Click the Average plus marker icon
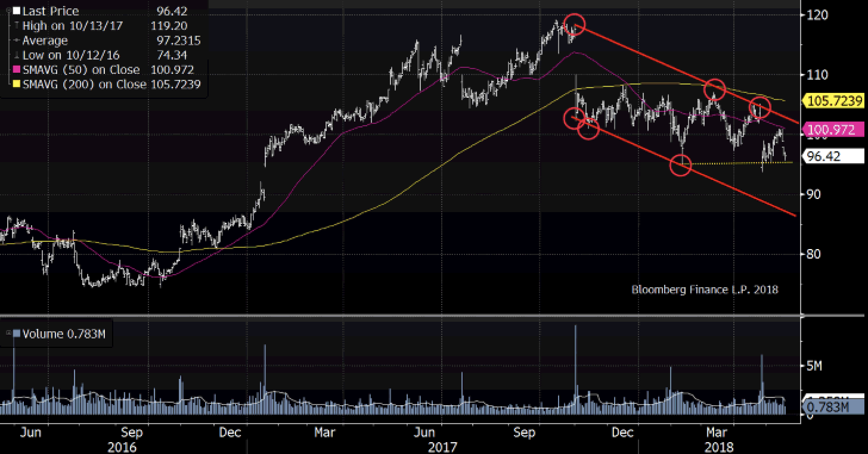 [17, 41]
